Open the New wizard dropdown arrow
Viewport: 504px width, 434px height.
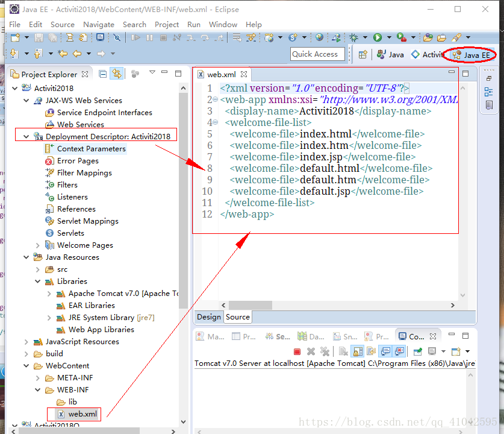(26, 37)
